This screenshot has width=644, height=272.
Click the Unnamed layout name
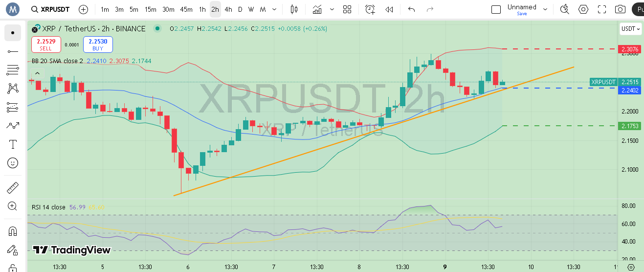click(x=522, y=7)
